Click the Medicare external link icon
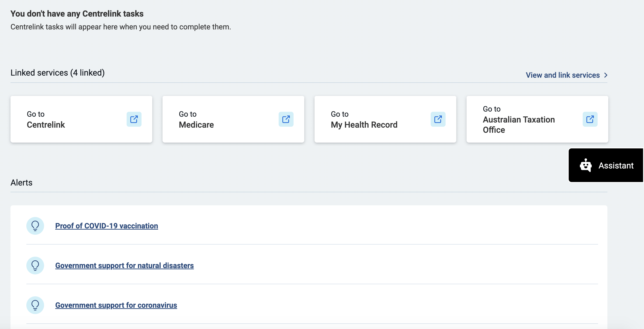 point(286,119)
